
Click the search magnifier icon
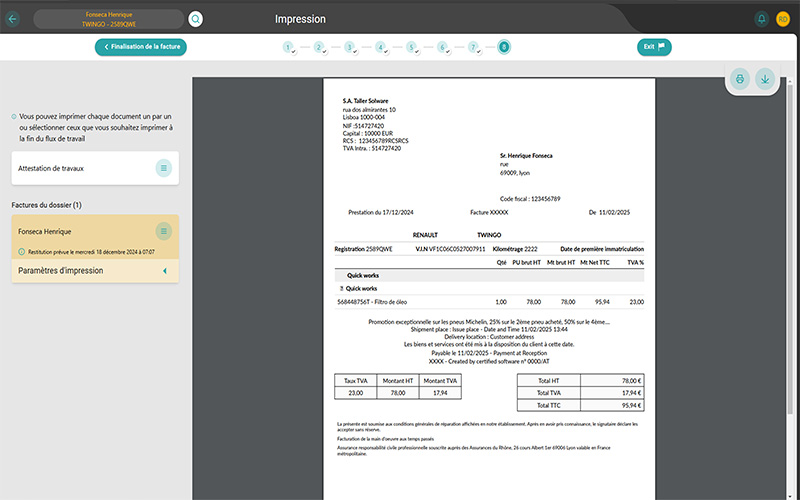point(195,19)
